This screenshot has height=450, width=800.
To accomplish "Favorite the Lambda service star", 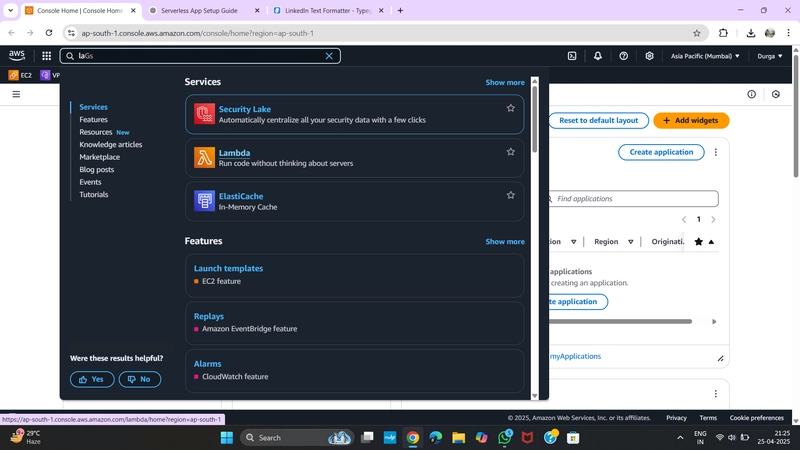I will point(510,152).
